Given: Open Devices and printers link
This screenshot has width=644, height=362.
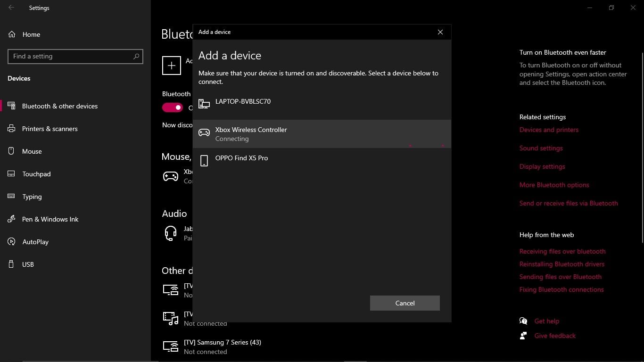Looking at the screenshot, I should point(549,130).
